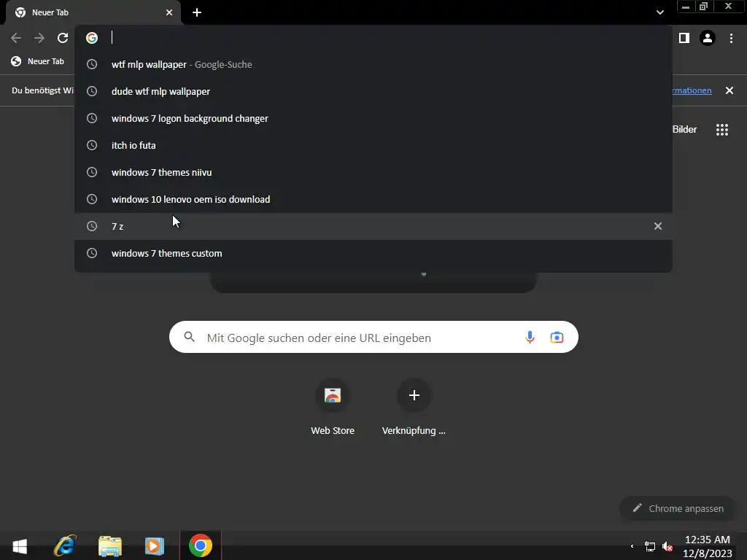Open the Web Store shortcut
The width and height of the screenshot is (747, 560).
tap(333, 407)
